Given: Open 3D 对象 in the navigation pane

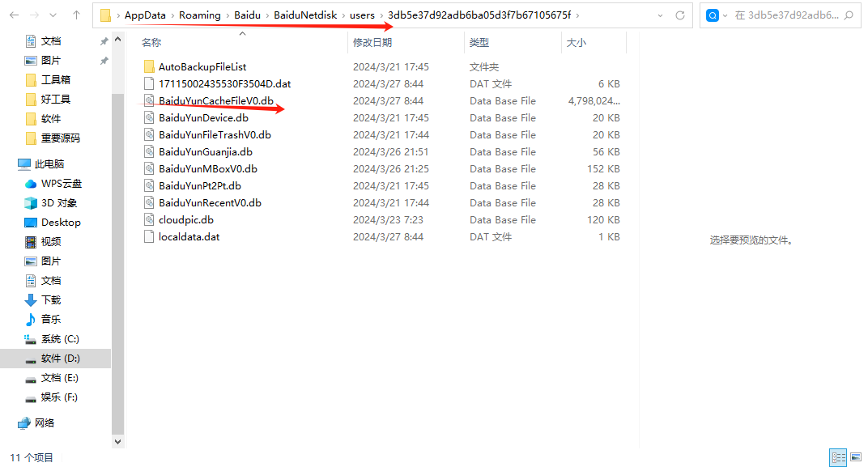Looking at the screenshot, I should click(59, 203).
